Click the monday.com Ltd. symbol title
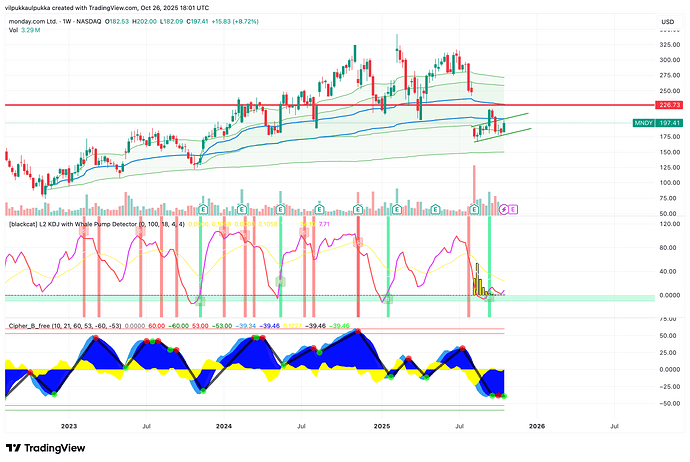Screen dimensions: 690x462 point(33,21)
